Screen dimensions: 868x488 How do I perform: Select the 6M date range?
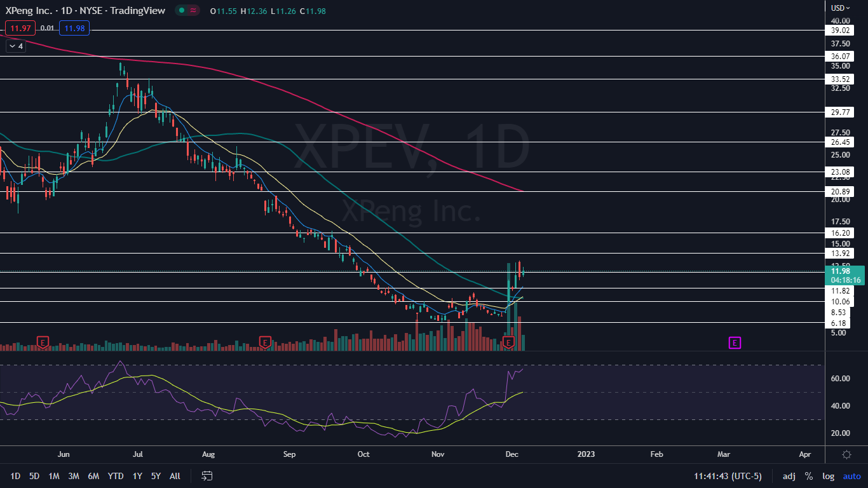(93, 476)
